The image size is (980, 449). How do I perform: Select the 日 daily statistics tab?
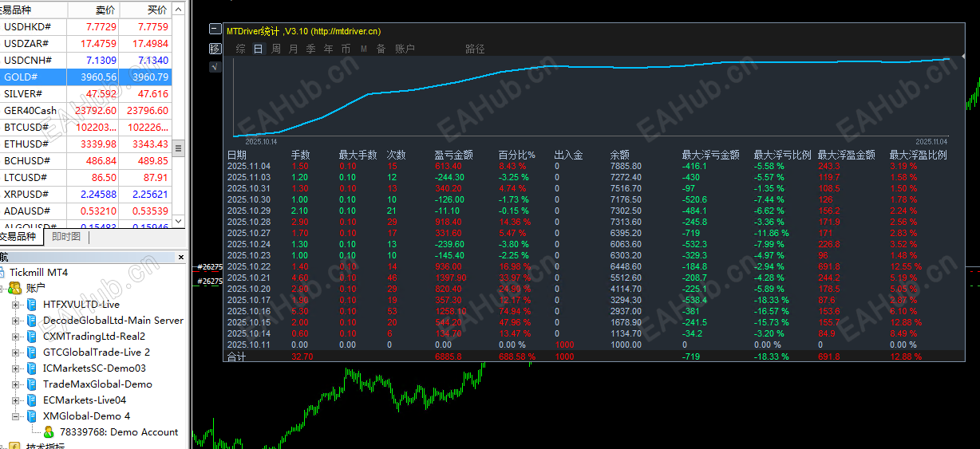point(258,49)
